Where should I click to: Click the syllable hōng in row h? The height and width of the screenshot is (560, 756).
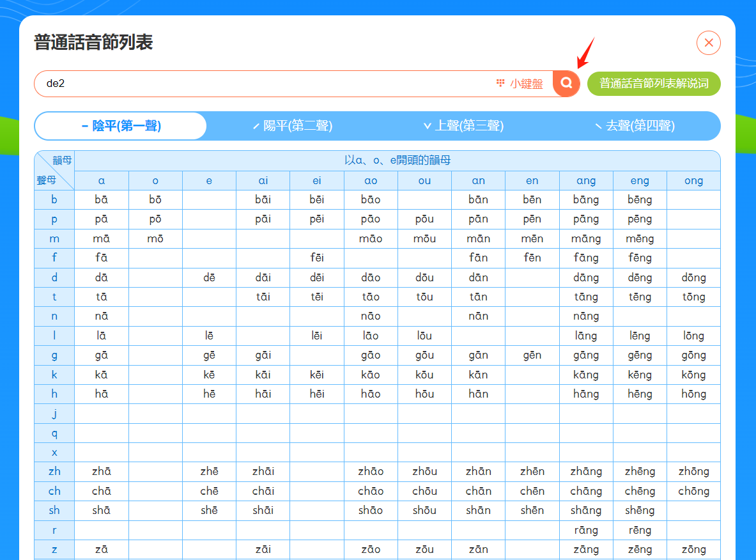694,394
